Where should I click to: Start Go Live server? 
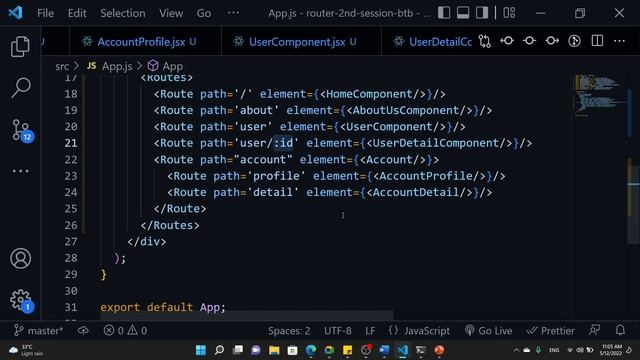pos(489,331)
